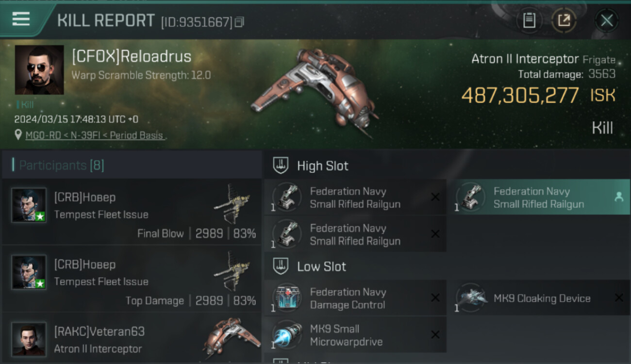Open the Reloadrus pilot portrait
This screenshot has height=364, width=631.
pos(39,70)
